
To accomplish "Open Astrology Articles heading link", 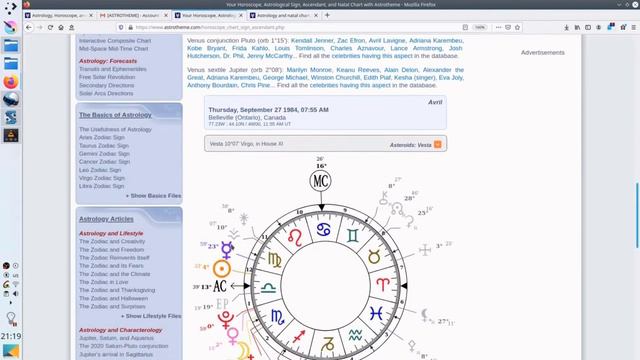I will point(106,219).
